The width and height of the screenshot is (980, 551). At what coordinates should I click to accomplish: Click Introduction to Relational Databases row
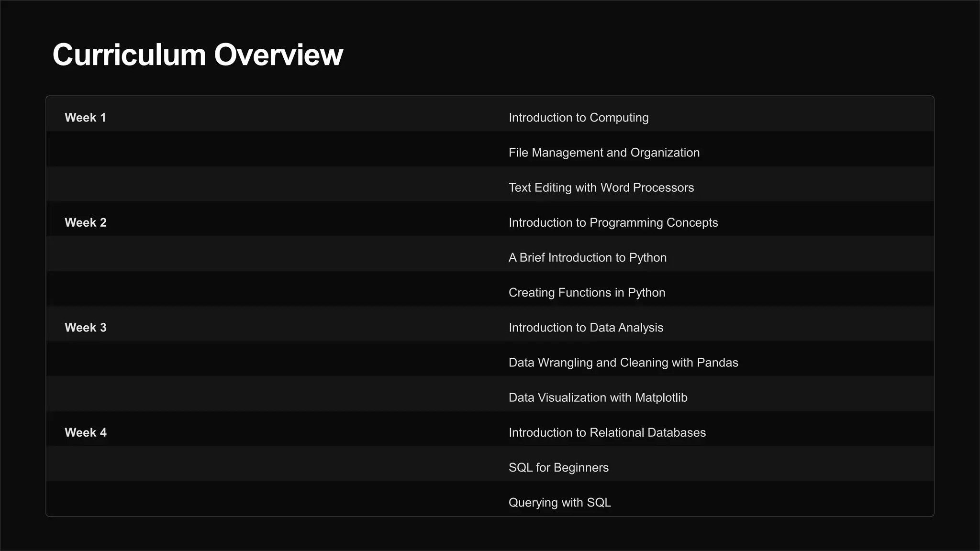pyautogui.click(x=607, y=432)
